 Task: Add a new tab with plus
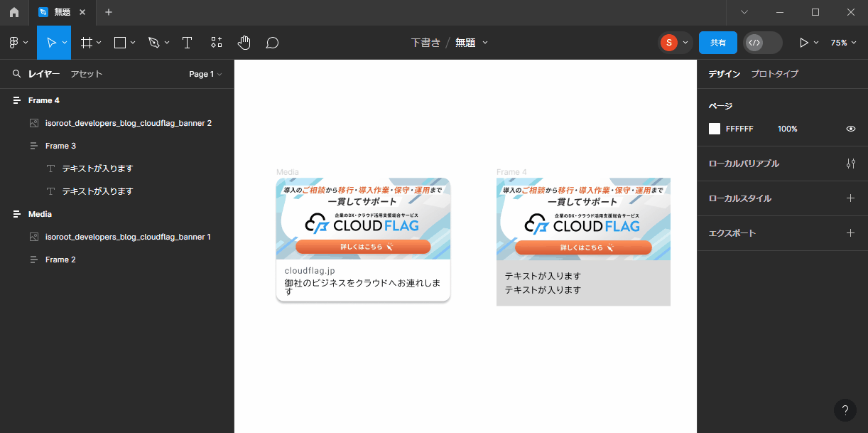tap(109, 12)
